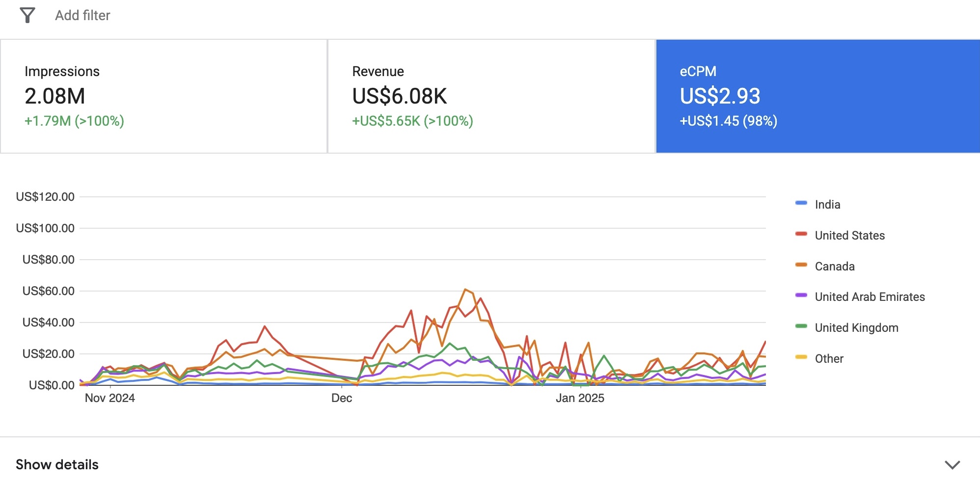
Task: Expand the Show details section
Action: 57,464
